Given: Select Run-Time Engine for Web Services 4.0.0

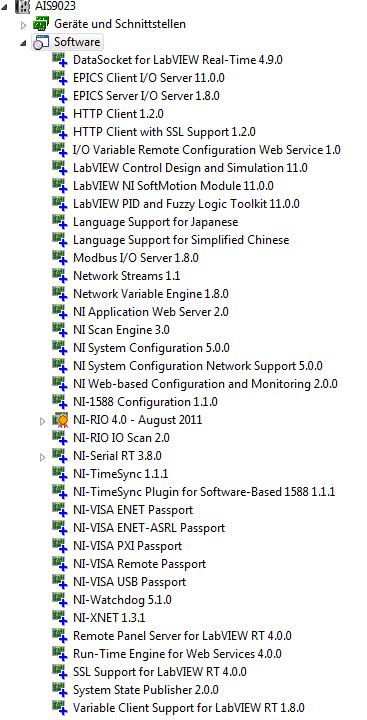Looking at the screenshot, I should pos(177,654).
